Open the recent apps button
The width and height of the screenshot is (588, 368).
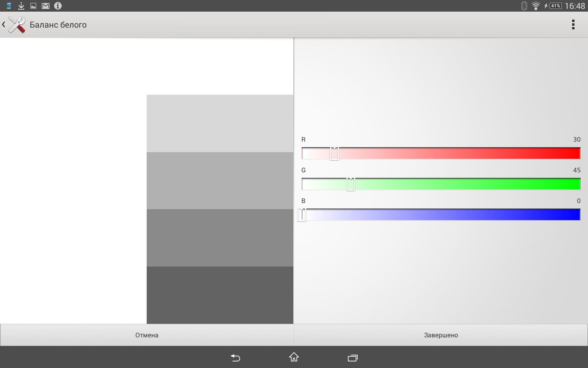352,358
